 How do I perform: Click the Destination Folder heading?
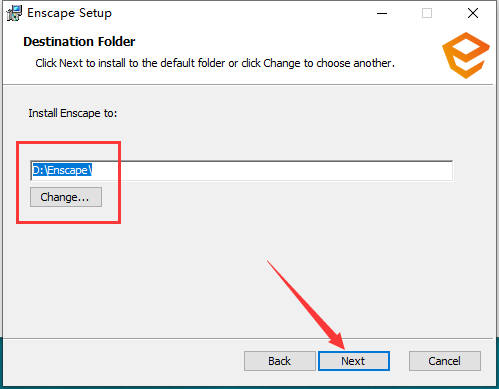[x=79, y=42]
